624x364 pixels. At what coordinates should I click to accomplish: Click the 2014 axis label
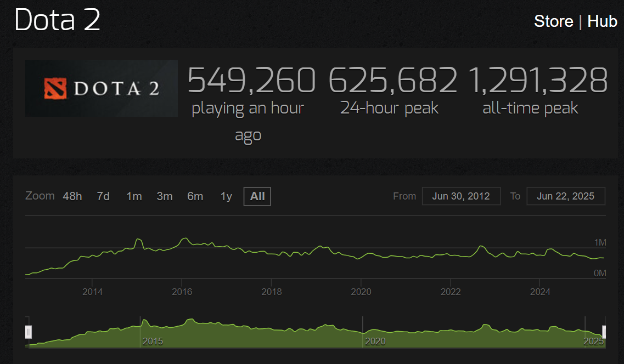pos(92,292)
